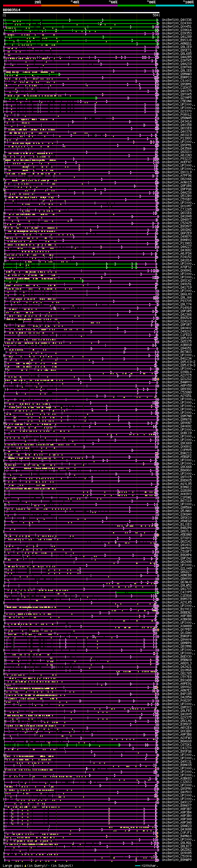Screen dimensions: 197x868
Task: Select the UniRef100_Q8VKN7 label
Action: point(177,423)
